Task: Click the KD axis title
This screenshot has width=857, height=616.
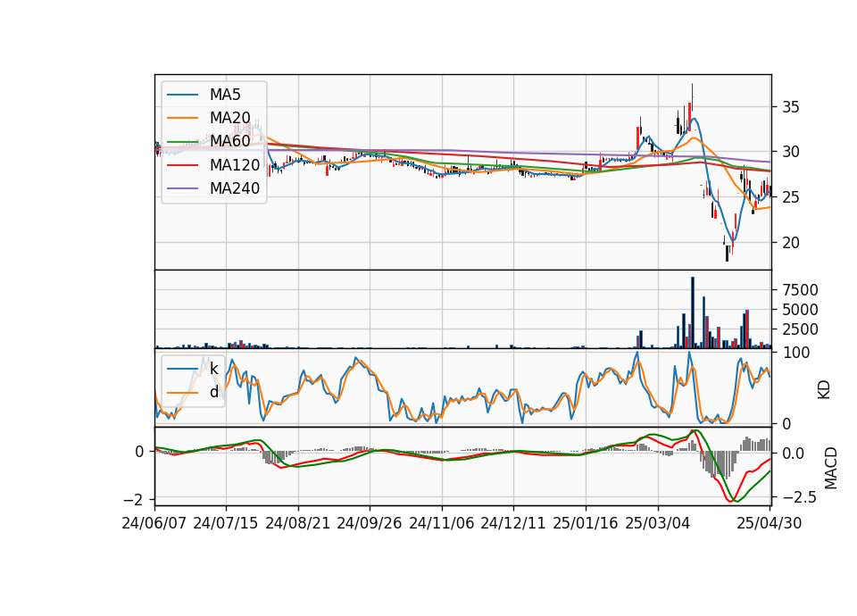Action: (x=824, y=389)
